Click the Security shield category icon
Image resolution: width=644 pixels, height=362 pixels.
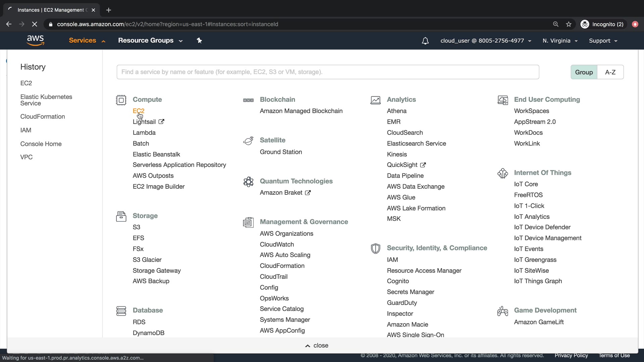click(x=375, y=248)
